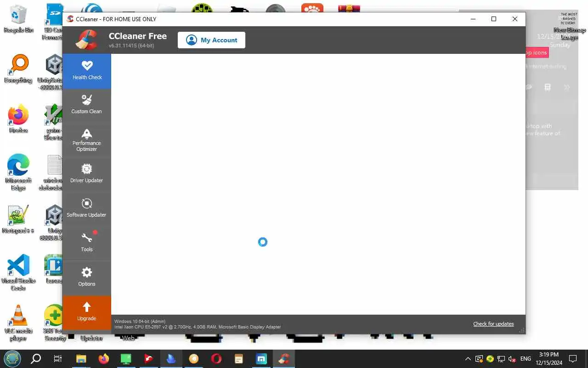The width and height of the screenshot is (588, 368).
Task: Click the version text v6.31.11415 (64-bit)
Action: 131,46
